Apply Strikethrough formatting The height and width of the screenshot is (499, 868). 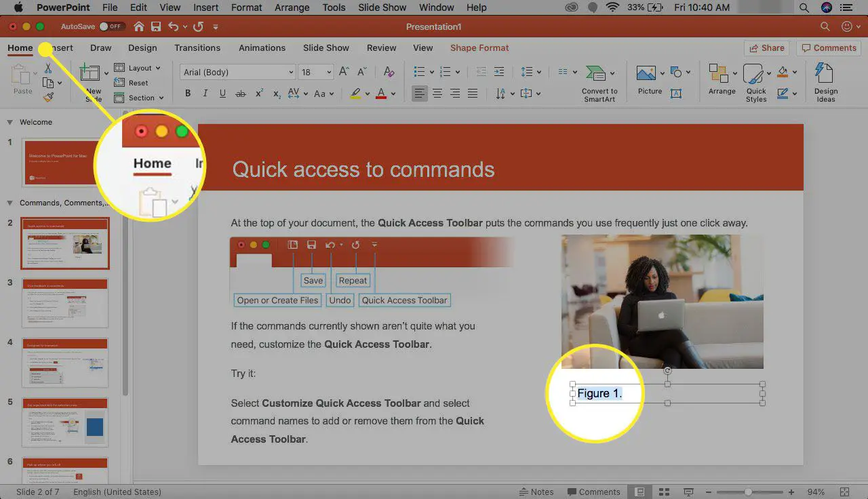pos(241,94)
